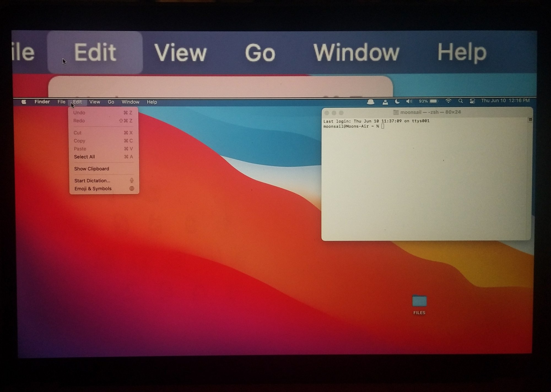Open the Go menu in menu bar
This screenshot has width=551, height=392.
(x=111, y=102)
